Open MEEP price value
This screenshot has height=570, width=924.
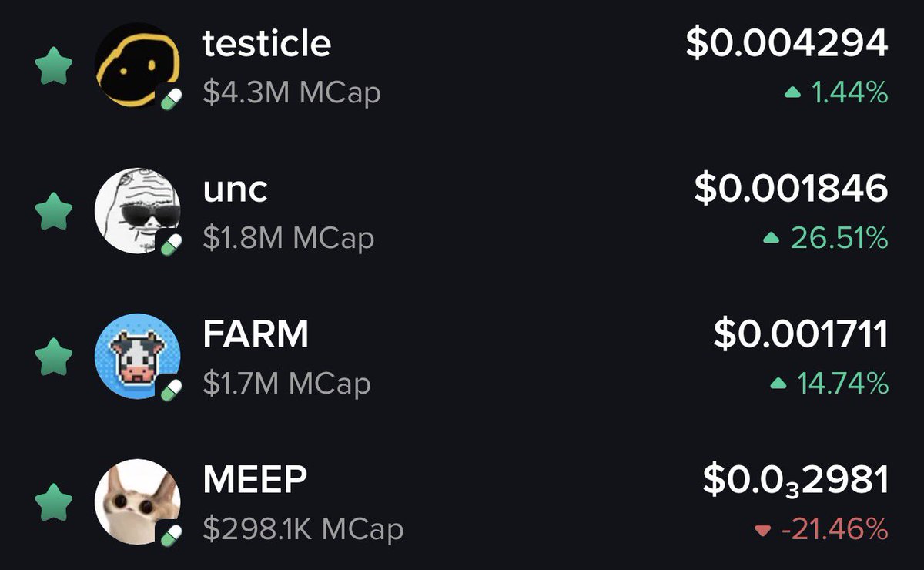tap(795, 481)
